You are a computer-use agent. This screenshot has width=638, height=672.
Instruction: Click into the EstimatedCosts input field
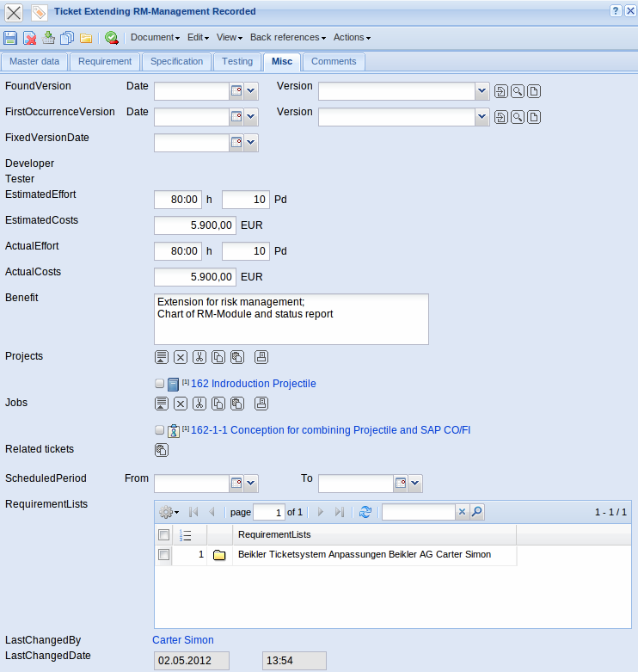point(194,225)
